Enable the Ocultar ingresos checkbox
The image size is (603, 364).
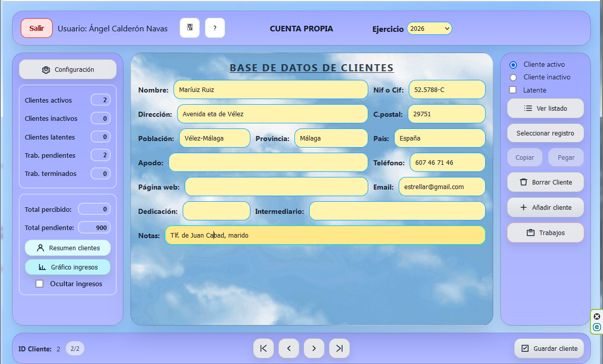(x=39, y=284)
